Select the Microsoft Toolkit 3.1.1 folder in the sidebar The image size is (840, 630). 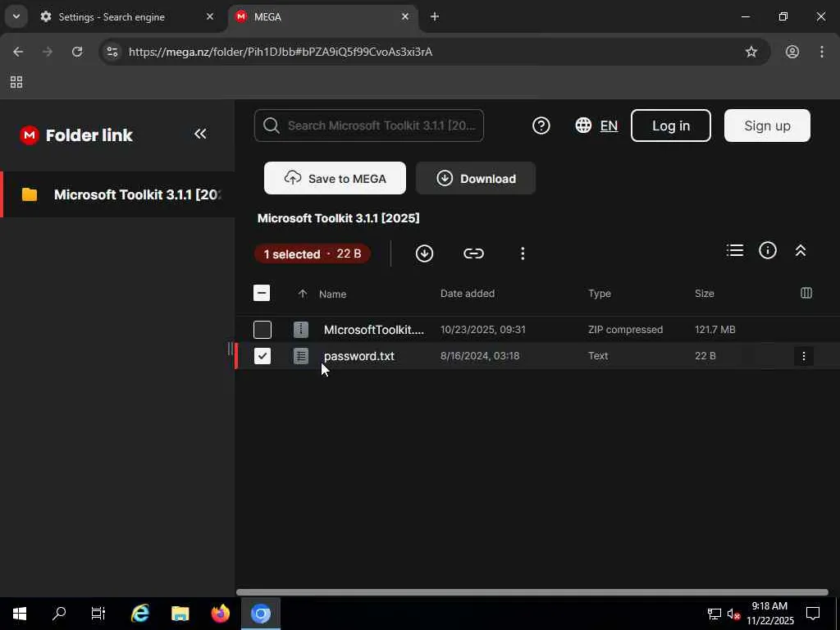point(119,194)
